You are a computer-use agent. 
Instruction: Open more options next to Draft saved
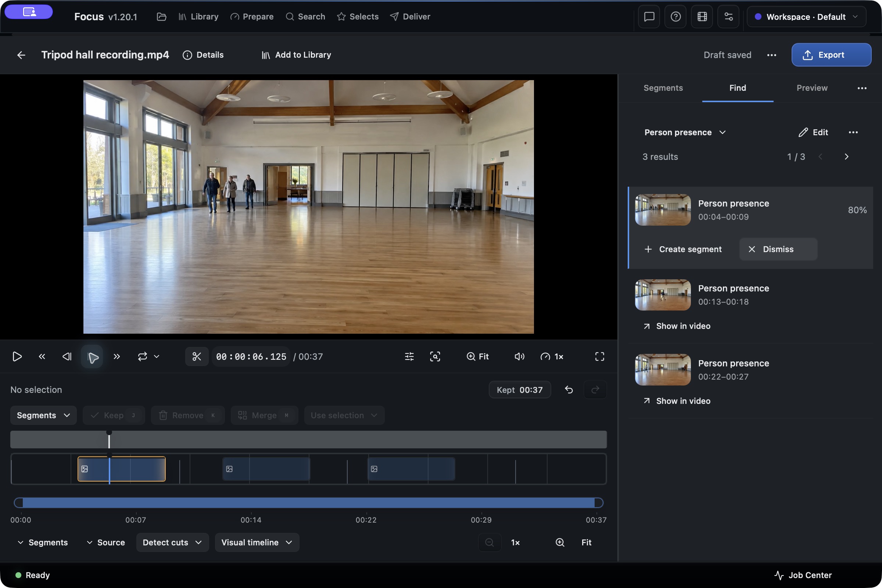click(x=772, y=55)
